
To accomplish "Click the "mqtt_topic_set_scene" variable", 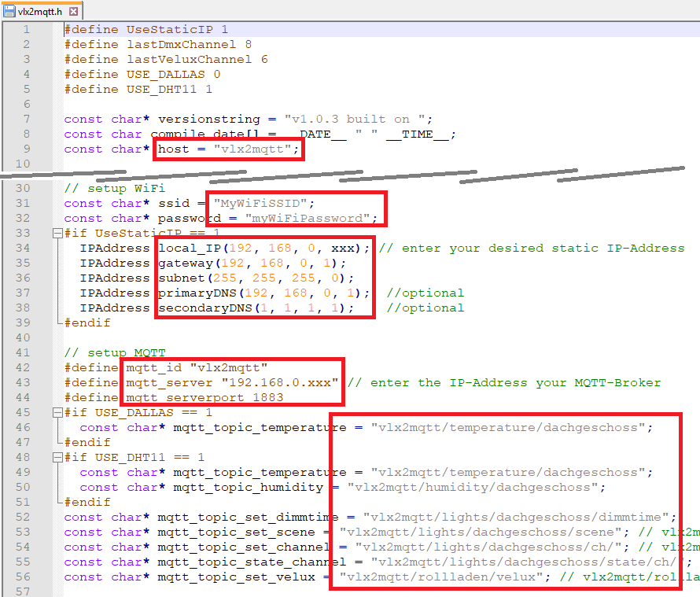I will [x=236, y=533].
